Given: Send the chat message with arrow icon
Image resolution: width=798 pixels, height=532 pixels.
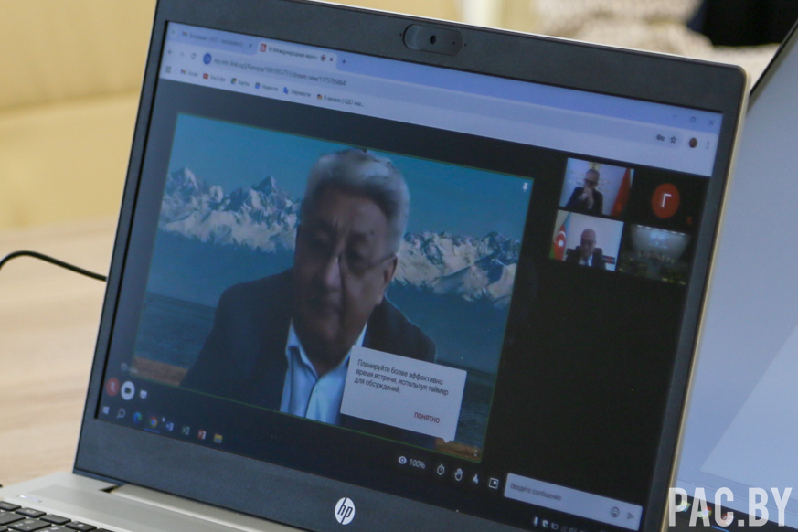Looking at the screenshot, I should [631, 516].
